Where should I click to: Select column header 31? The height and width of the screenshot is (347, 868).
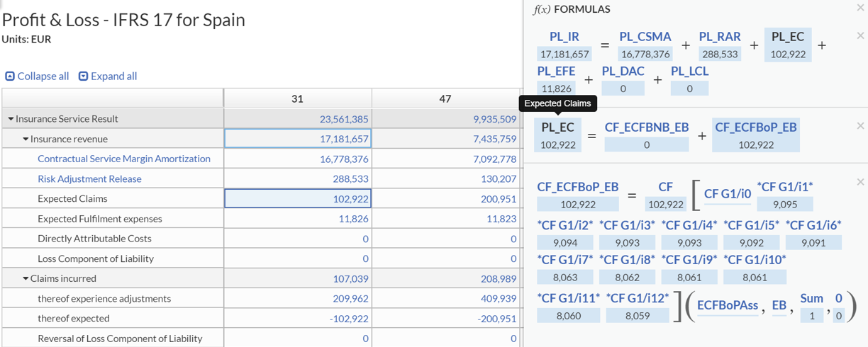(297, 98)
